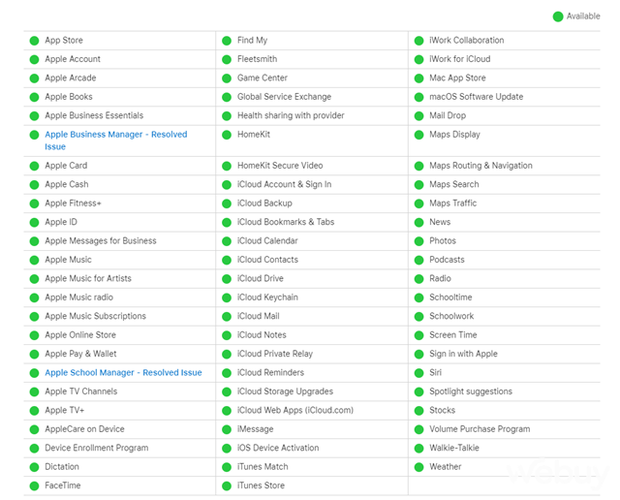The width and height of the screenshot is (620, 500).
Task: Click green status dot beside iCloud Drive
Action: tap(227, 279)
